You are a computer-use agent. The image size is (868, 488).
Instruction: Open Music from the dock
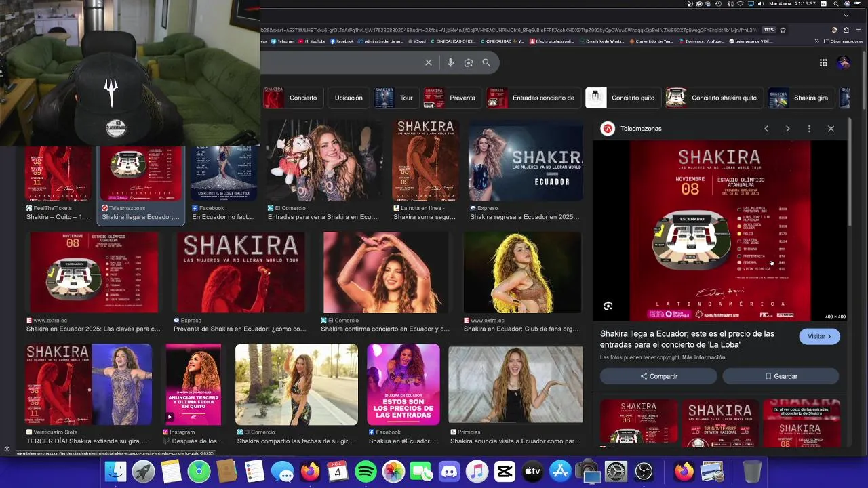coord(477,471)
